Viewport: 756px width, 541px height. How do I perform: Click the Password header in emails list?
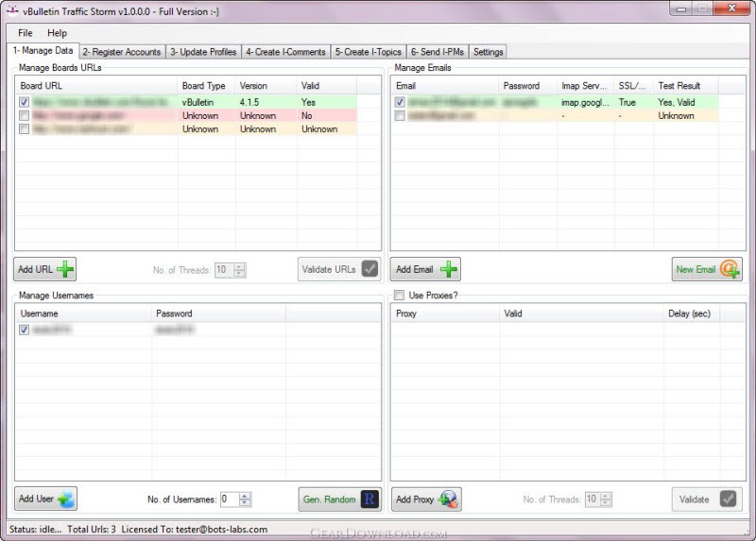coord(528,86)
